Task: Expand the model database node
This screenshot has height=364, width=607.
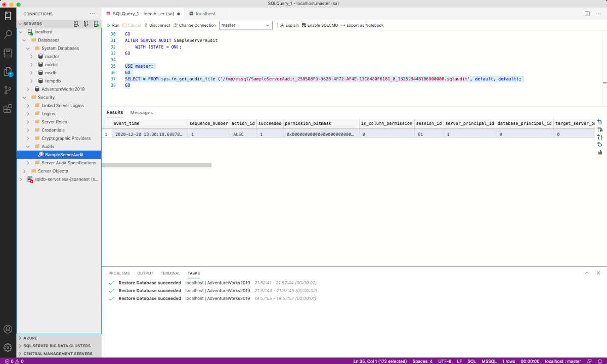Action: (x=31, y=65)
